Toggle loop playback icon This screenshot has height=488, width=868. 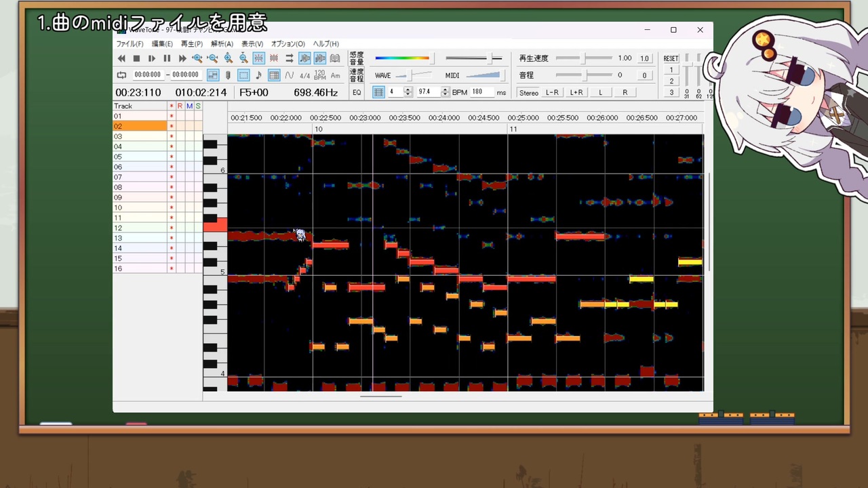click(x=122, y=75)
